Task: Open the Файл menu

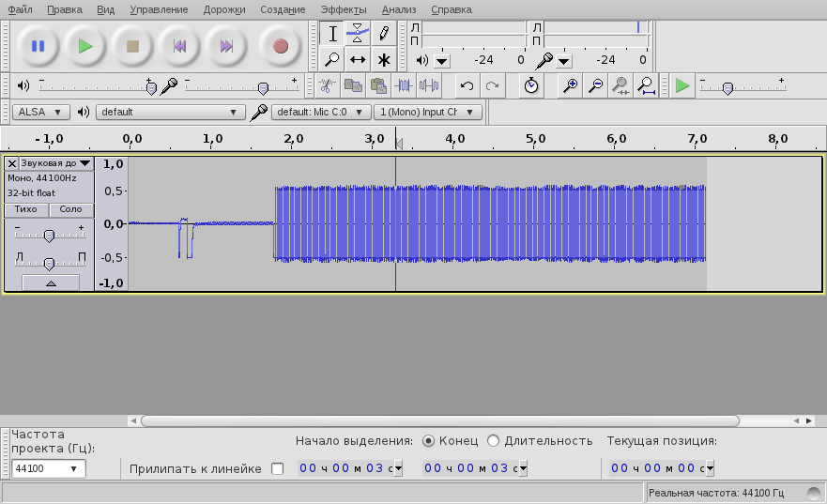Action: [x=20, y=9]
